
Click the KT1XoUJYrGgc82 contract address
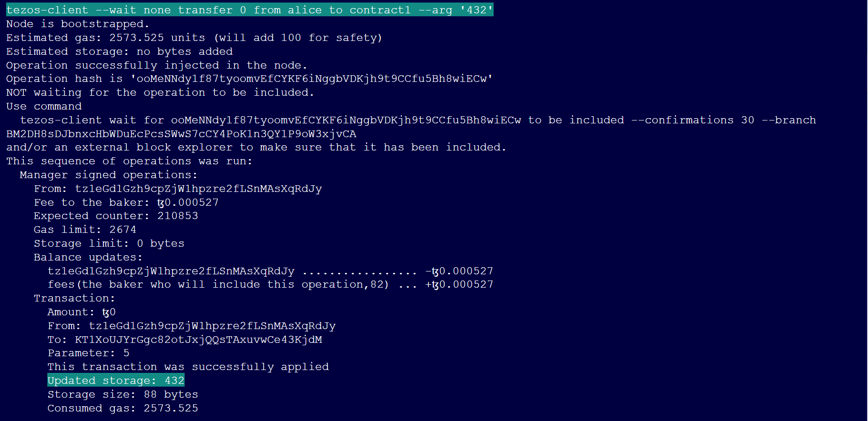198,340
